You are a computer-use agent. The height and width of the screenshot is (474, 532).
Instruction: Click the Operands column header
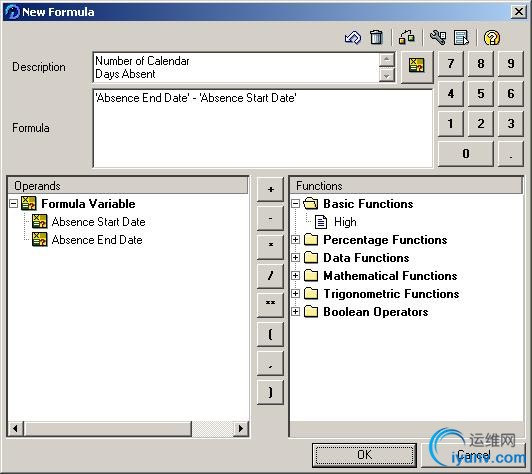tap(128, 186)
